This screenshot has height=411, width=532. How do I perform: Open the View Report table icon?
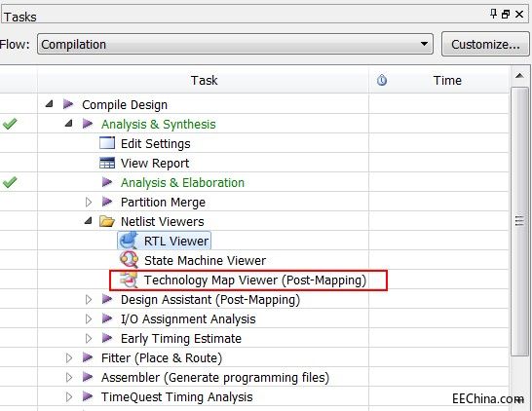pos(107,163)
